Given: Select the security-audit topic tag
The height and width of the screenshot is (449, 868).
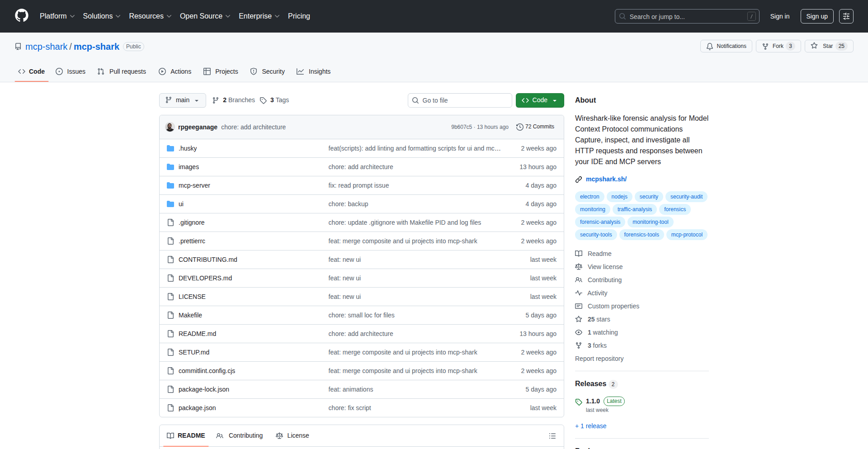Looking at the screenshot, I should [686, 197].
